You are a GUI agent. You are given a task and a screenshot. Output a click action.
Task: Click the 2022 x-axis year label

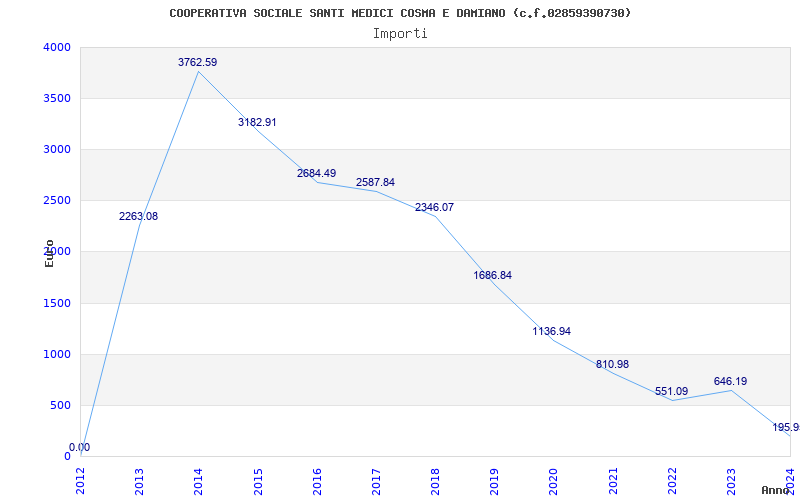(672, 481)
